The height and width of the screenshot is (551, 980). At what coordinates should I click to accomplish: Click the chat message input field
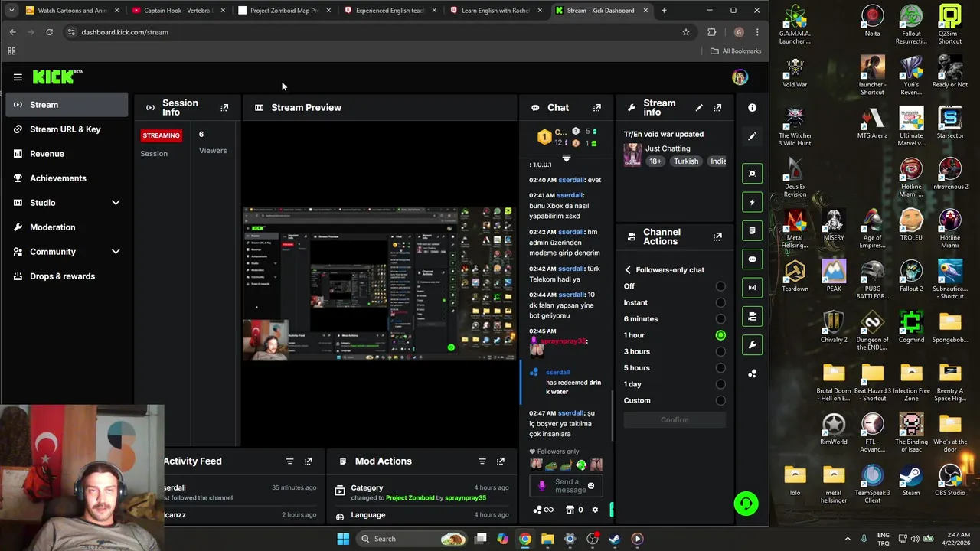click(565, 486)
